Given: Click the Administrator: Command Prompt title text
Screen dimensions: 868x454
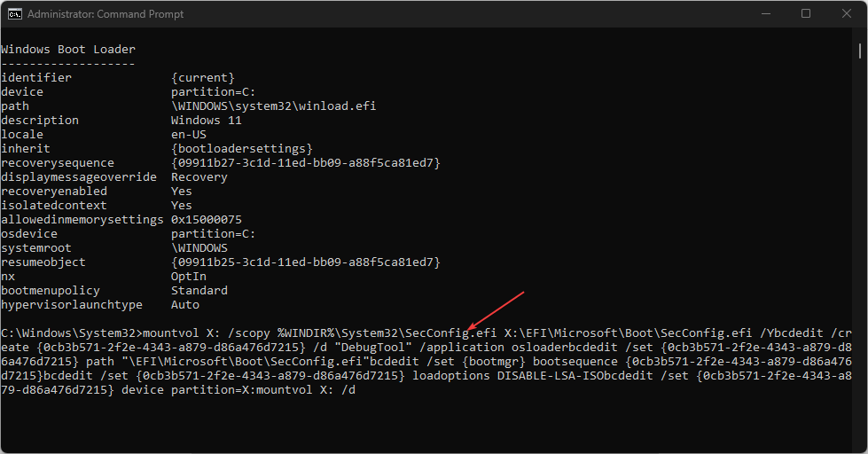Looking at the screenshot, I should tap(106, 14).
